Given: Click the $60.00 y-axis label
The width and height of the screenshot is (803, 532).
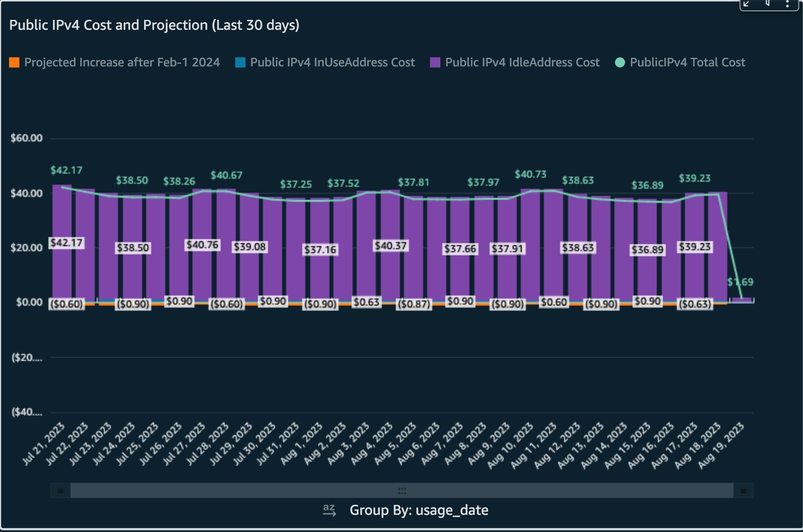Looking at the screenshot, I should coord(27,138).
